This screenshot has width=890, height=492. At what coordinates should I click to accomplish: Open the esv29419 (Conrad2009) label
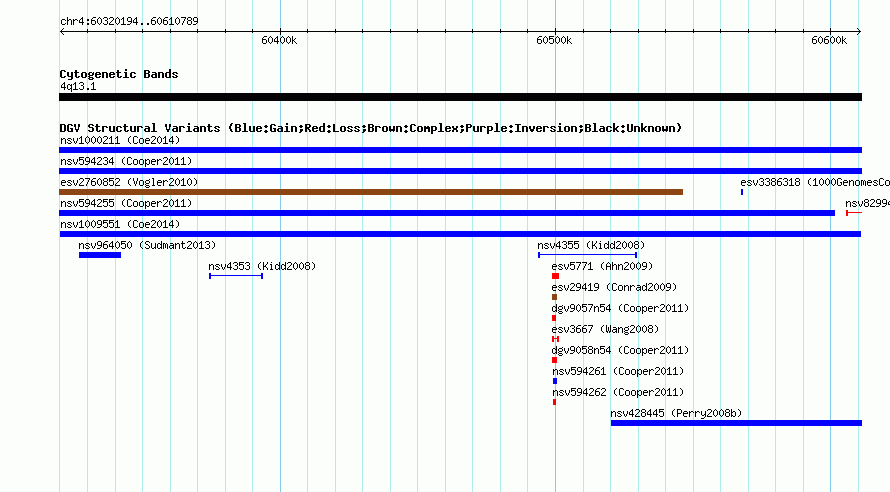click(614, 287)
